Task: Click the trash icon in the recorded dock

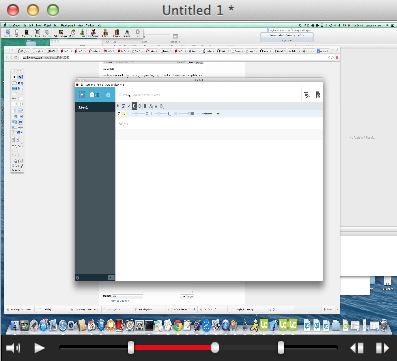Action: click(384, 325)
